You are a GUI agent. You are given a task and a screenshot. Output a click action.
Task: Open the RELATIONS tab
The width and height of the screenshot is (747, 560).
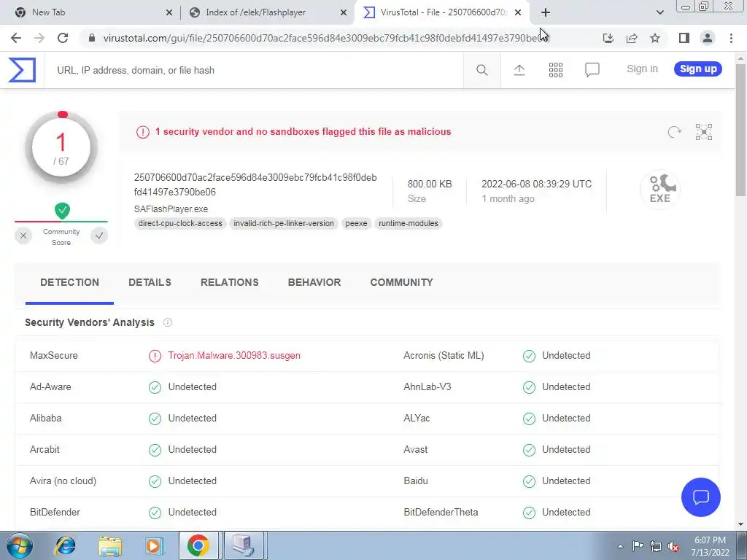click(230, 282)
